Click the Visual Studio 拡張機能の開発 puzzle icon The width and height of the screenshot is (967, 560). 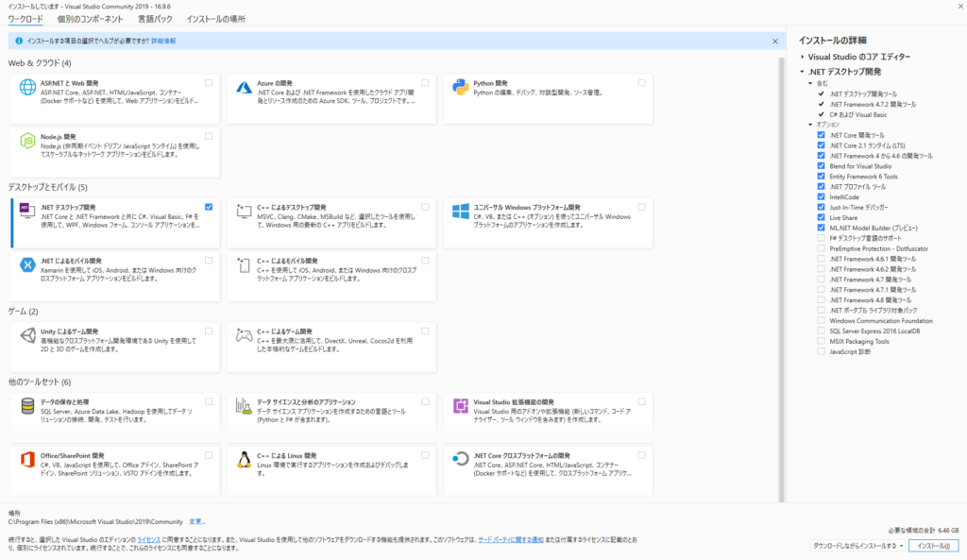coord(460,406)
